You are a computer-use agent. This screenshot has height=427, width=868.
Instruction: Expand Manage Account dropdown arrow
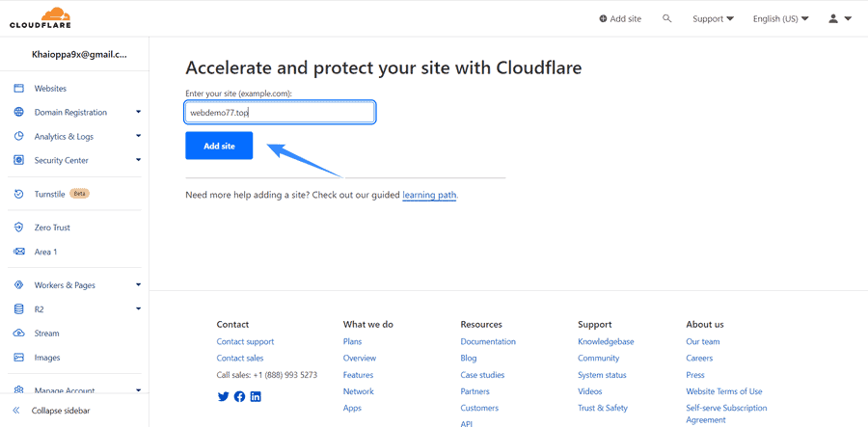click(138, 389)
